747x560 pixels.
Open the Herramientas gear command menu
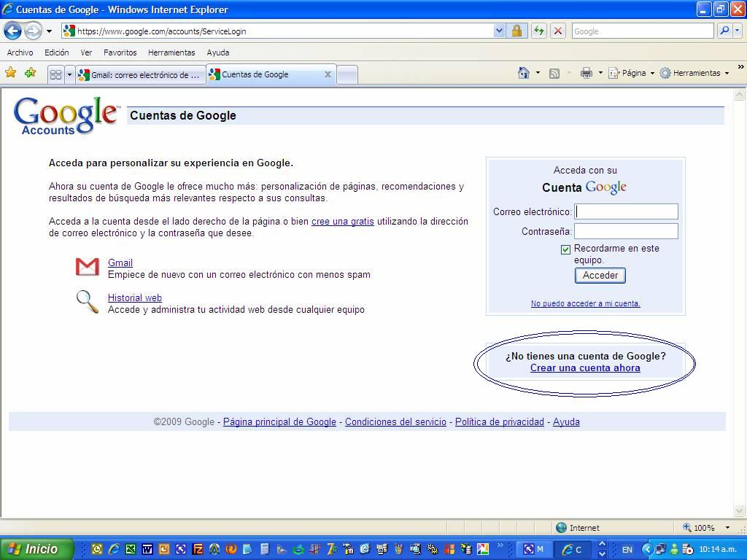coord(694,73)
